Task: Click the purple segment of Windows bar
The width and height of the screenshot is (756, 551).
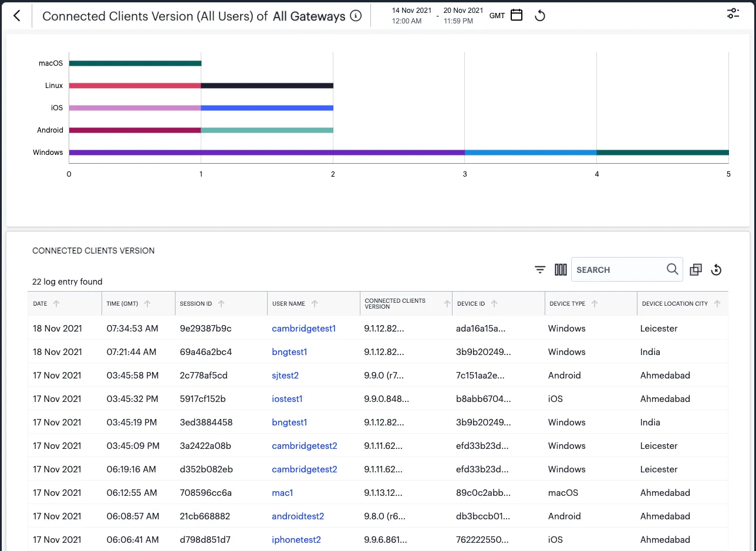Action: [x=267, y=153]
